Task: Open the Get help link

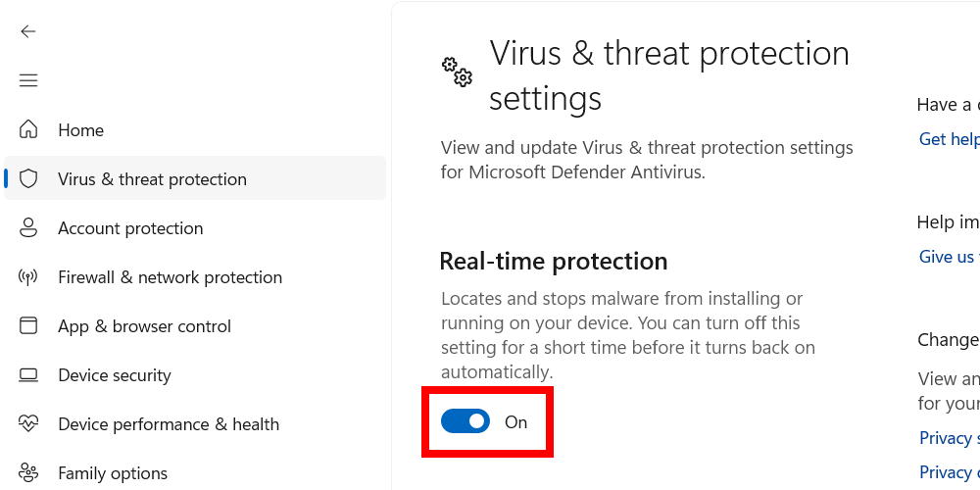Action: pos(949,139)
